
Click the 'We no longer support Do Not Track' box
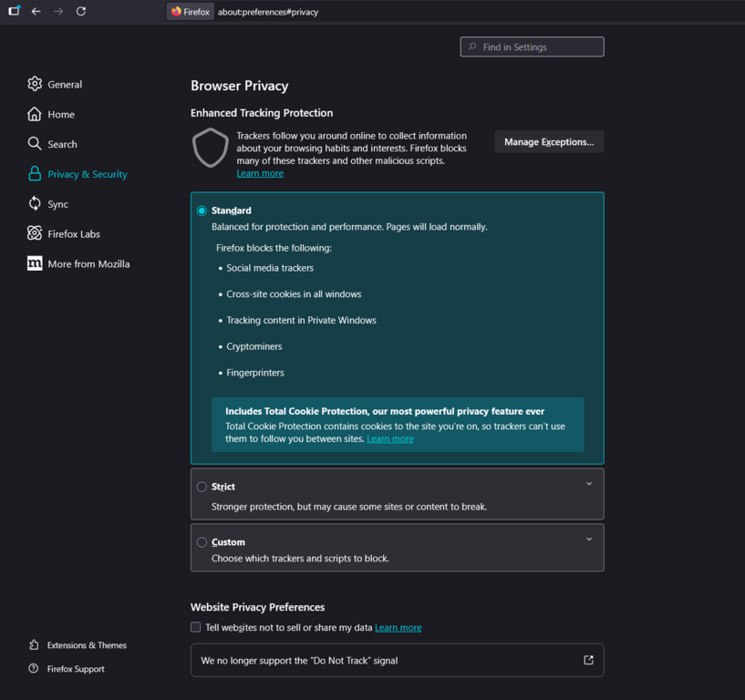pyautogui.click(x=398, y=660)
